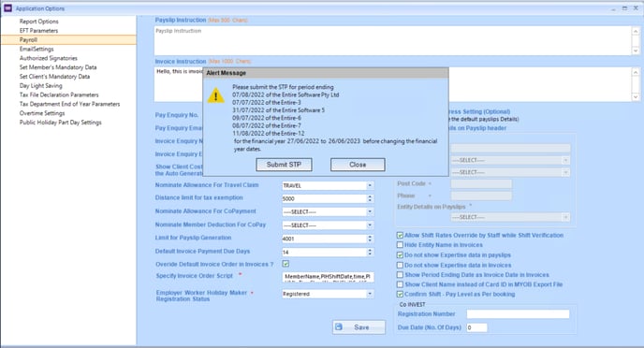Click the Due Date (No. Of Days) field
Screen dimensions: 644x348
point(476,327)
